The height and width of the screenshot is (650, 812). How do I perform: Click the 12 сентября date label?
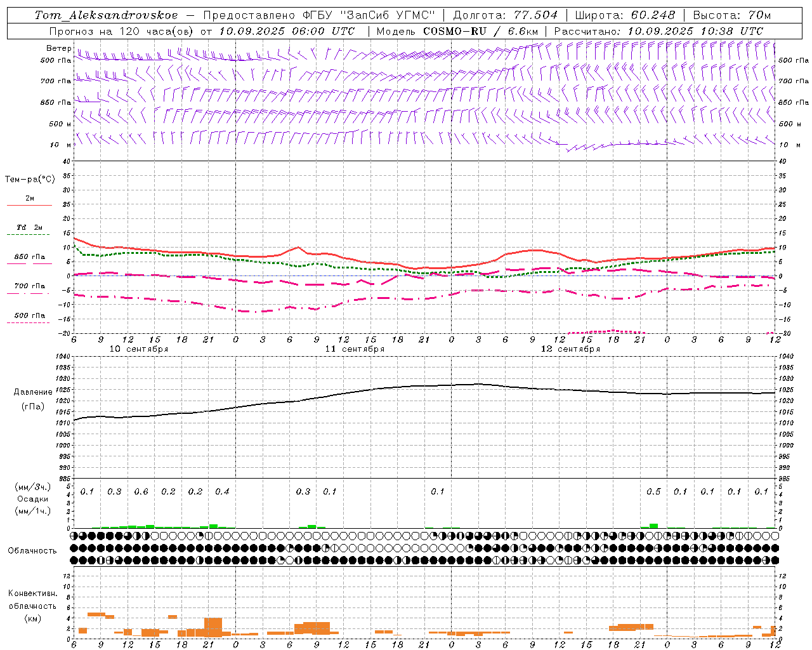tap(570, 349)
